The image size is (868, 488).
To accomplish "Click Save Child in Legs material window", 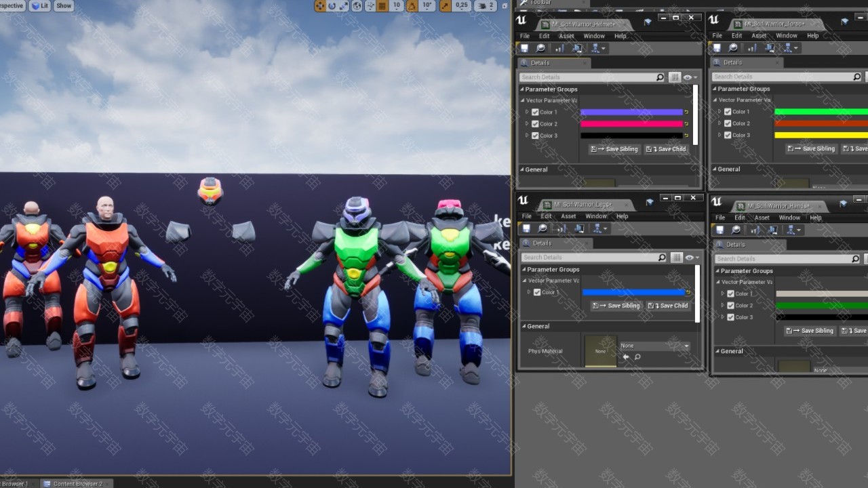I will click(x=668, y=306).
